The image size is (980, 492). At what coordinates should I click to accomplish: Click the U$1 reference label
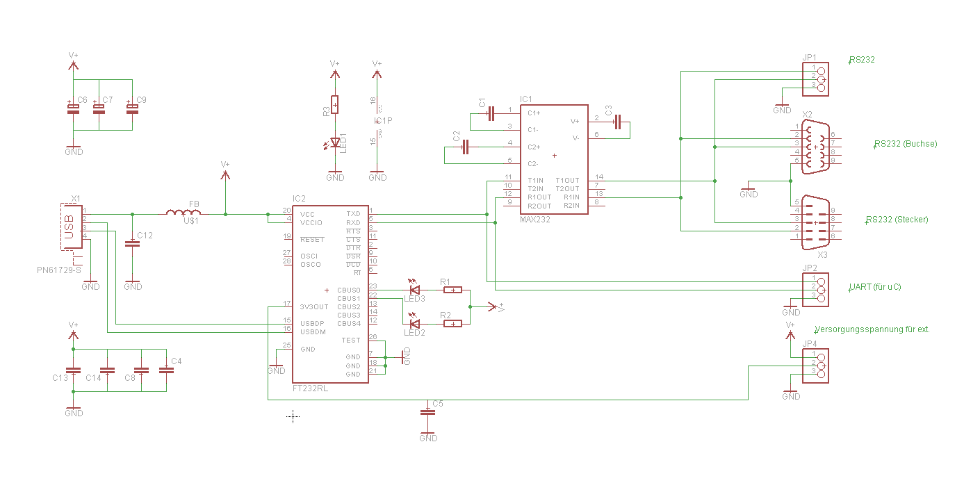(x=192, y=220)
